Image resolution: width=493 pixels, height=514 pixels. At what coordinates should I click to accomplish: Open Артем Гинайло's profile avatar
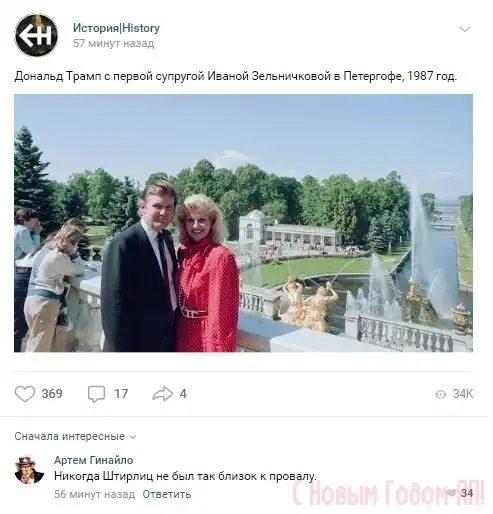click(x=29, y=469)
